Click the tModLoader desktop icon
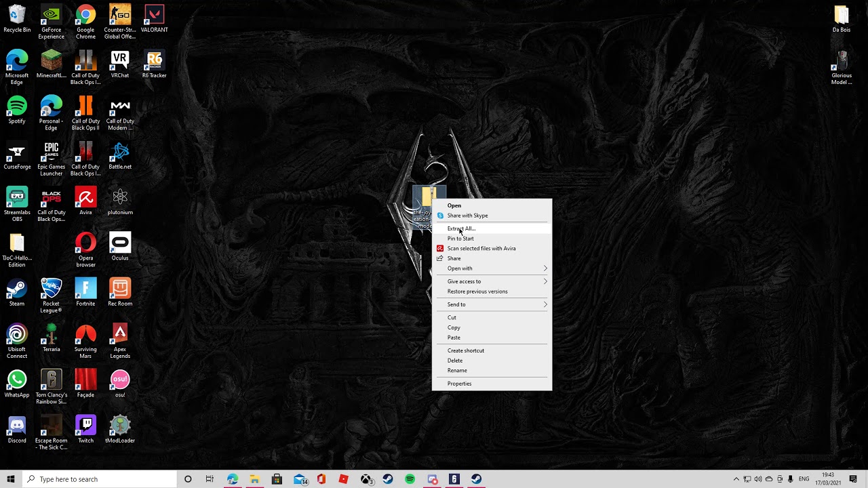 click(x=120, y=429)
